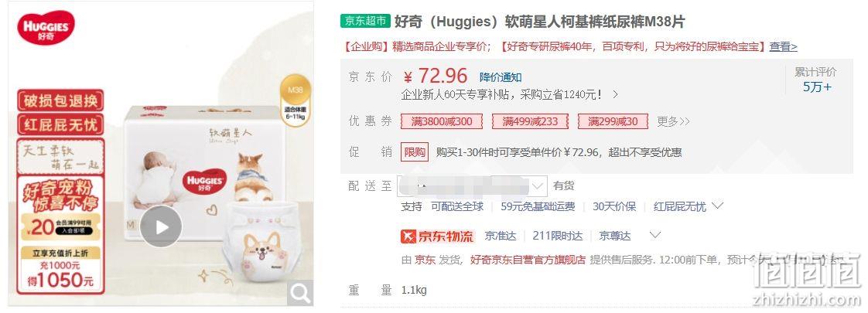This screenshot has width=868, height=313.
Task: Click the magnifier zoom icon on image
Action: pos(301,293)
